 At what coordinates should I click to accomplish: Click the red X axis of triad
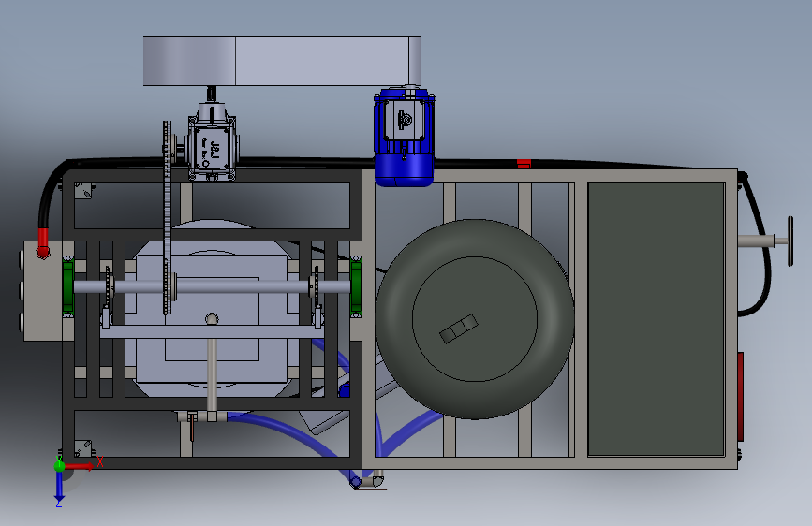coord(81,466)
